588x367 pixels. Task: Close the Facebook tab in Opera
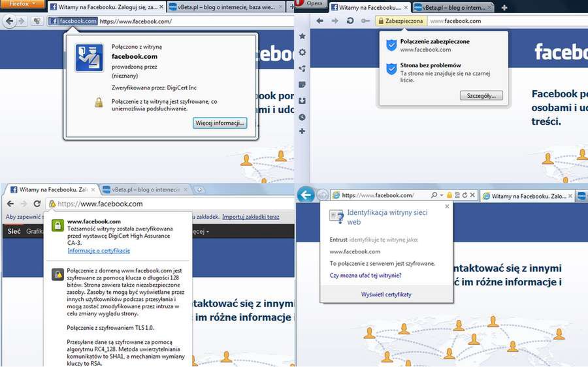pyautogui.click(x=406, y=7)
